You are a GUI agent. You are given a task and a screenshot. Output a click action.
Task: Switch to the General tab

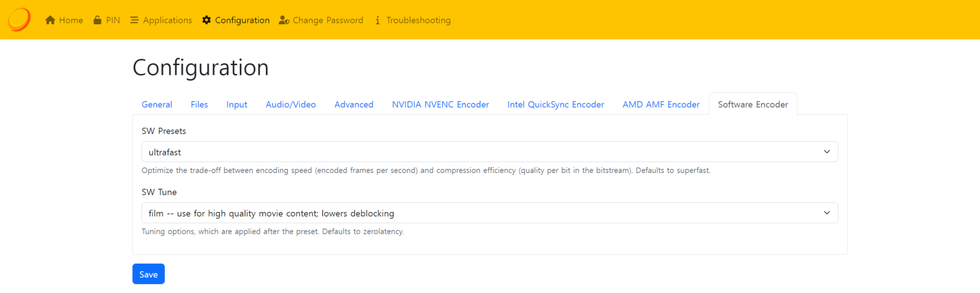click(157, 105)
